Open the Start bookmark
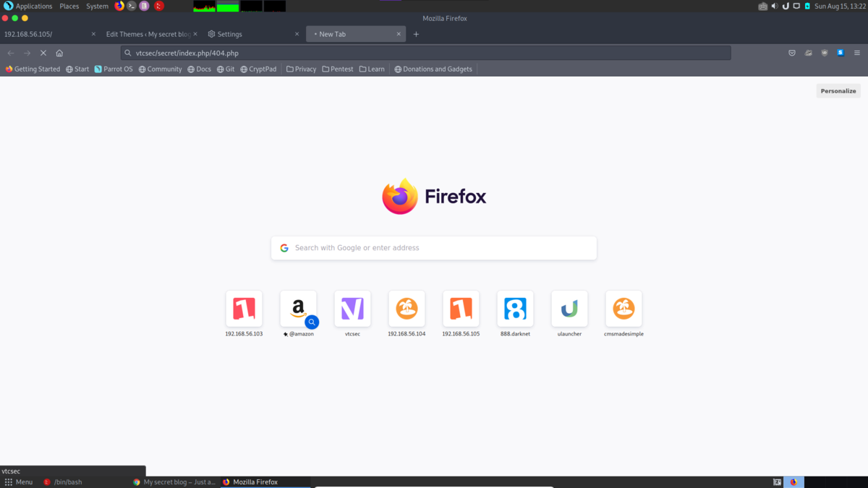 (77, 69)
